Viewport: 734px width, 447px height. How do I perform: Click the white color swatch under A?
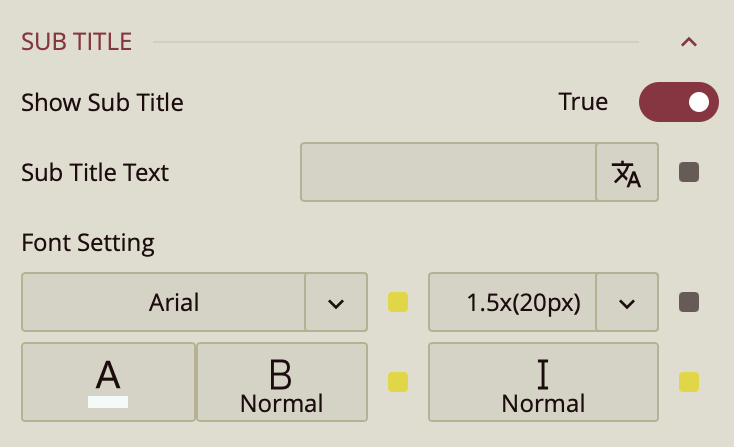click(108, 401)
